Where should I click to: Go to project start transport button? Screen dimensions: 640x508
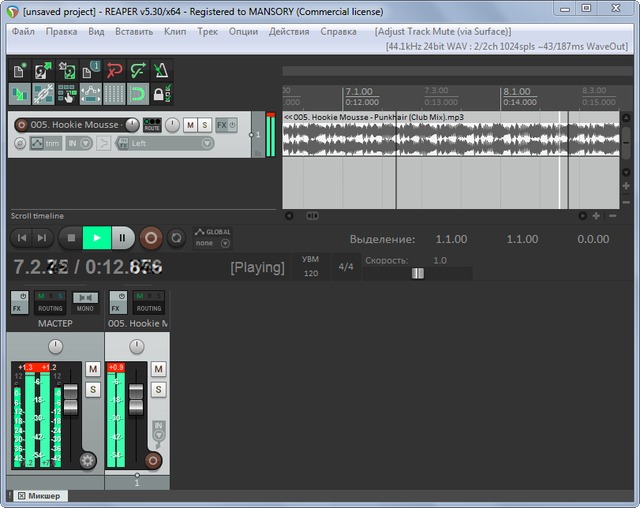coord(22,237)
